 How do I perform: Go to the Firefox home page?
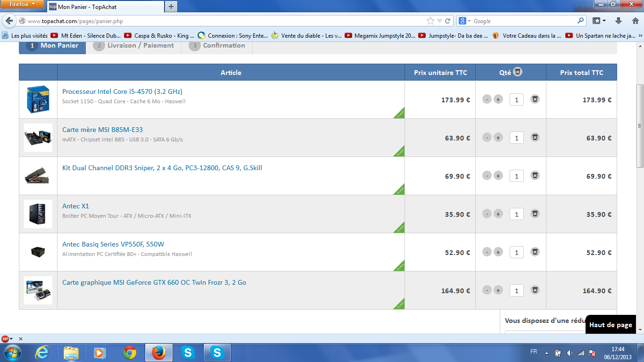point(636,21)
